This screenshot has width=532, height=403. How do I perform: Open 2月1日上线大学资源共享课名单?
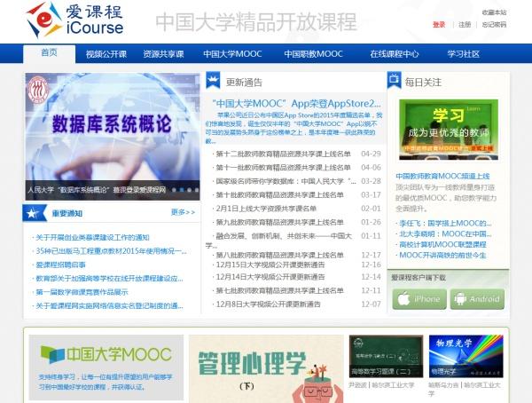[266, 209]
